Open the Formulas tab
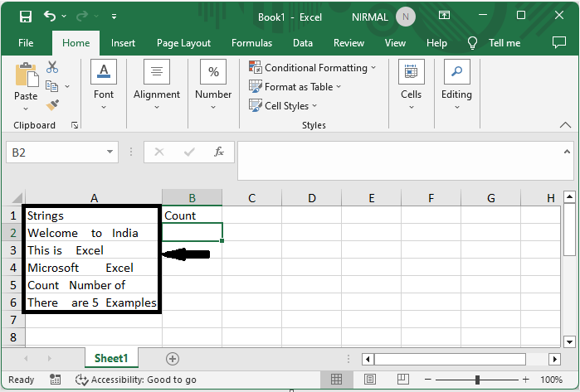The width and height of the screenshot is (580, 392). tap(251, 43)
